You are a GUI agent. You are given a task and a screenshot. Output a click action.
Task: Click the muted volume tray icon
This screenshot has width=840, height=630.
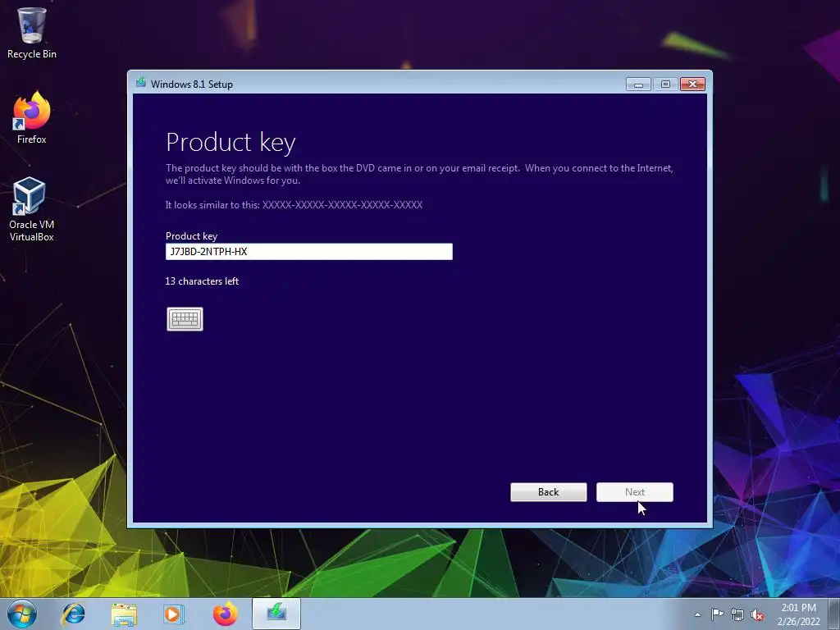pyautogui.click(x=757, y=615)
